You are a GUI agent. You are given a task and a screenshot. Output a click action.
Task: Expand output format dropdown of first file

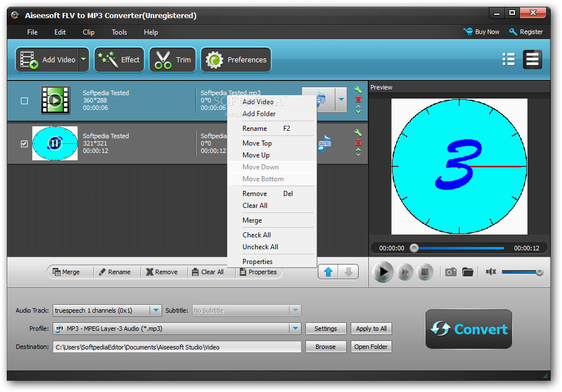341,100
